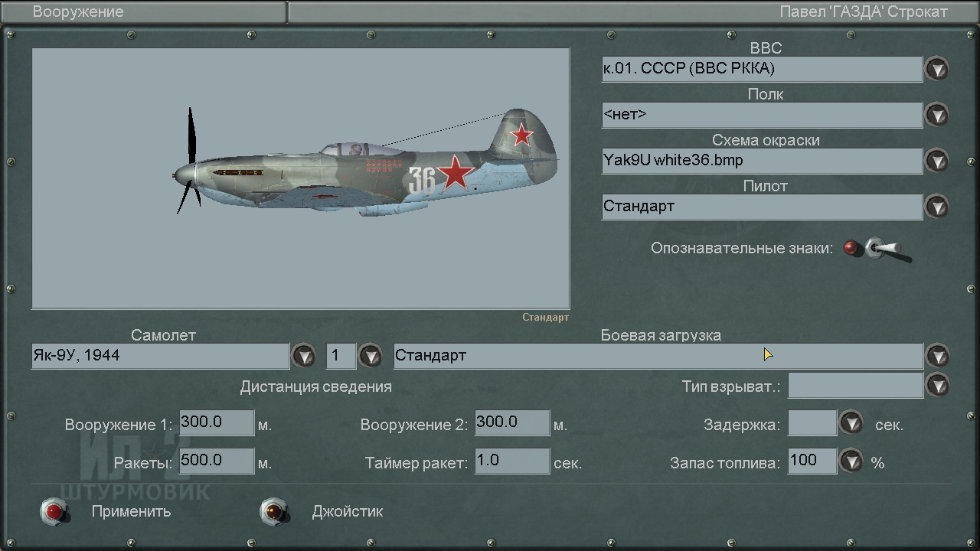Click the Пилот field showing Стандарт
The height and width of the screenshot is (551, 980).
[x=762, y=207]
